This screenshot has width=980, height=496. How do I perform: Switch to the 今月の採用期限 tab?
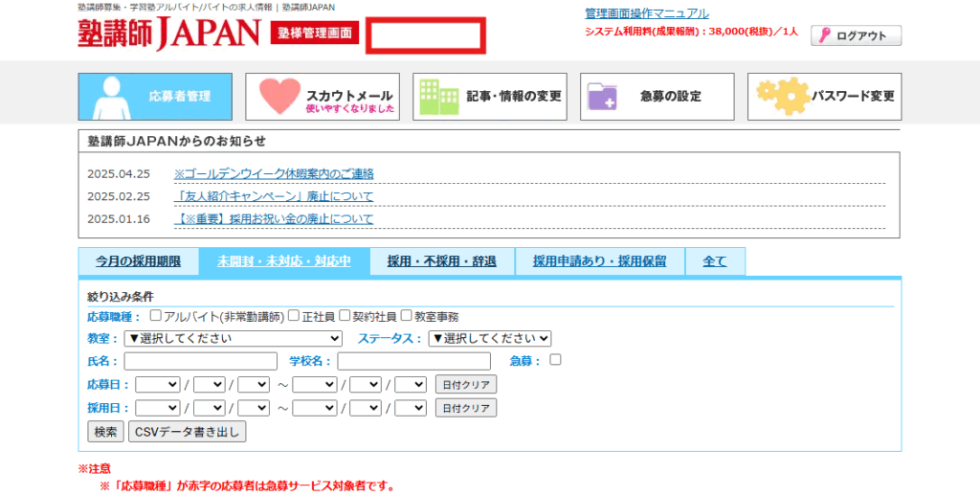pyautogui.click(x=138, y=261)
